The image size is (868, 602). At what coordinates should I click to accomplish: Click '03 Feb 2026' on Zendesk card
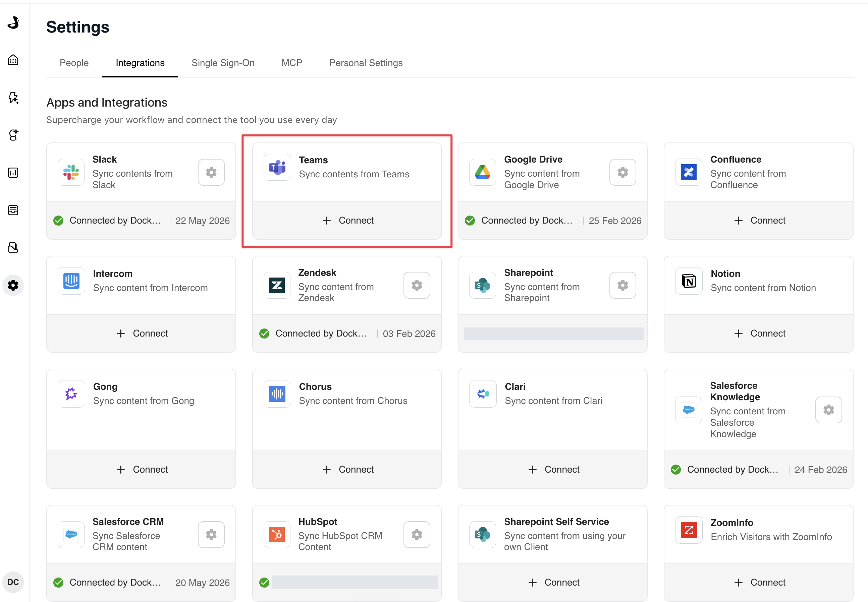(x=409, y=334)
